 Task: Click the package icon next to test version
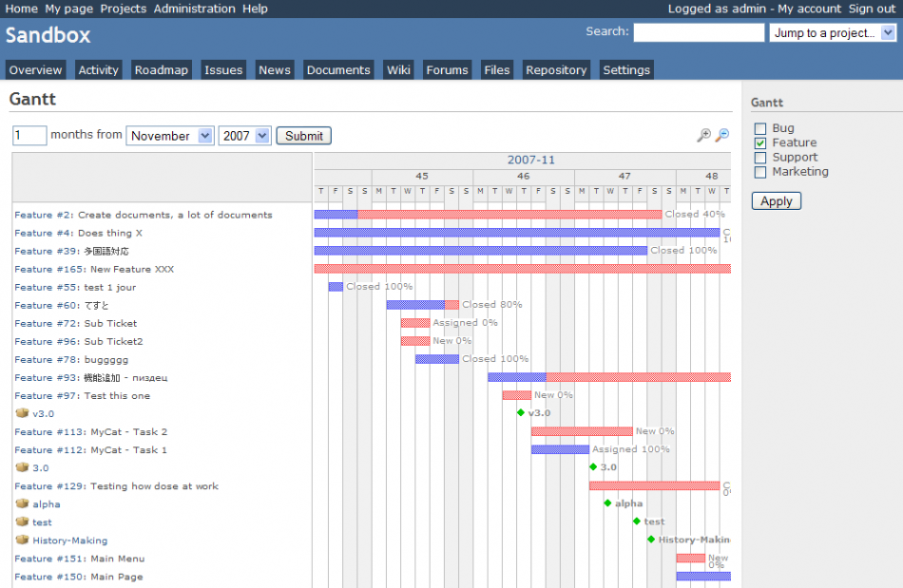[x=22, y=522]
